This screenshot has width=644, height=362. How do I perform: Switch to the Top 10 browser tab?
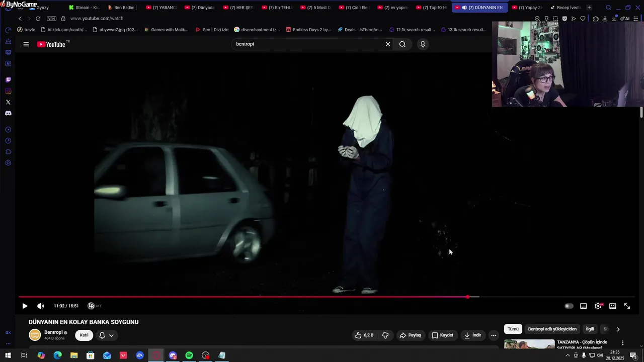pyautogui.click(x=431, y=8)
